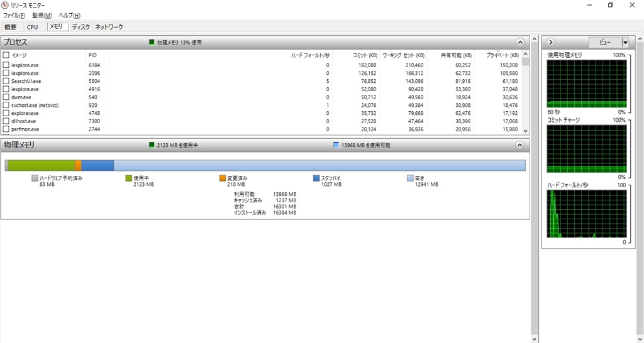Viewport: 644px width, 343px height.
Task: Collapse the 物理メモリ section
Action: point(520,145)
